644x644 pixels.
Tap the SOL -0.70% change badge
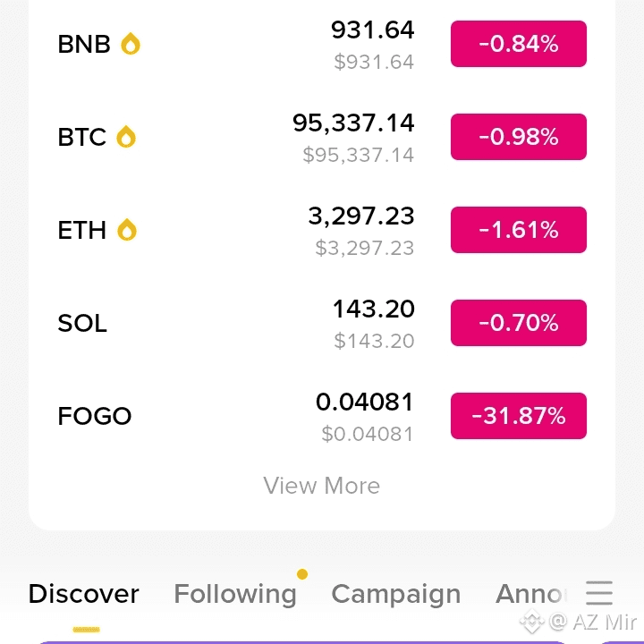518,323
